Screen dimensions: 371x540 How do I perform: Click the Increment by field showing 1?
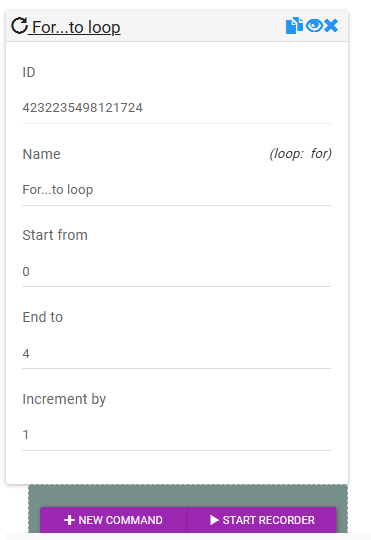(x=176, y=435)
